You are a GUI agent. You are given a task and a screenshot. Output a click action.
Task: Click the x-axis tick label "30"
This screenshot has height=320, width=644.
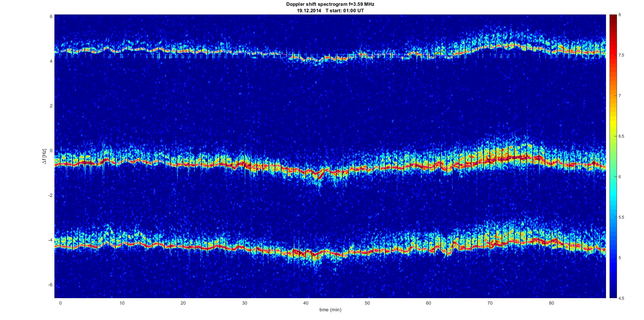point(244,303)
